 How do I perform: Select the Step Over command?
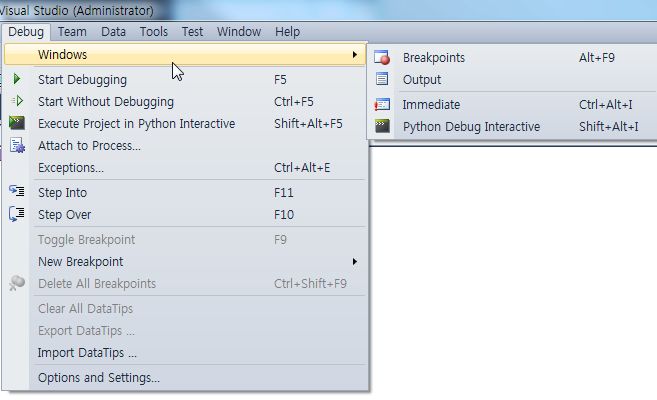[185, 214]
